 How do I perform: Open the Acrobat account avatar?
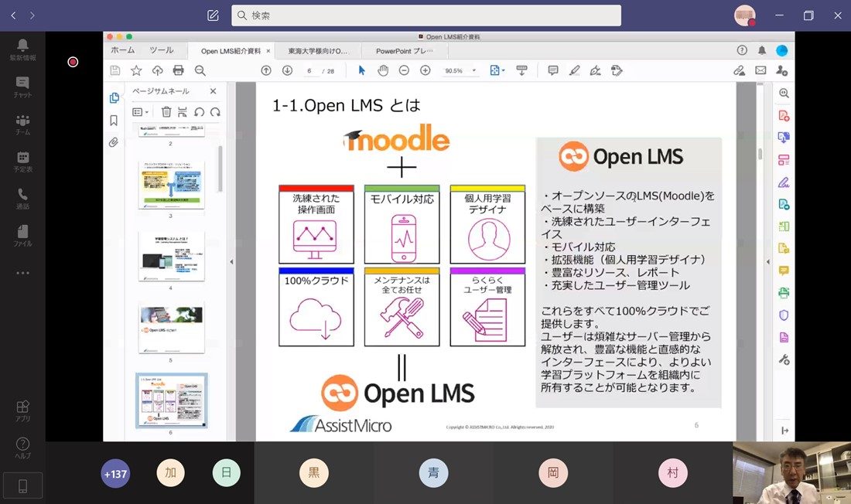tap(781, 50)
